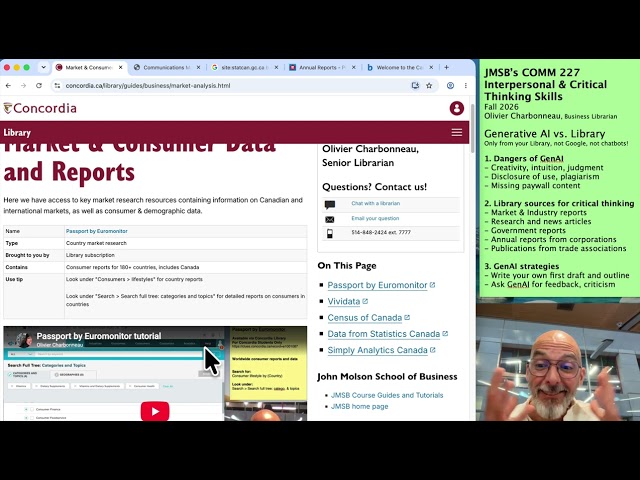Click the chat bubble icon

pos(330,204)
